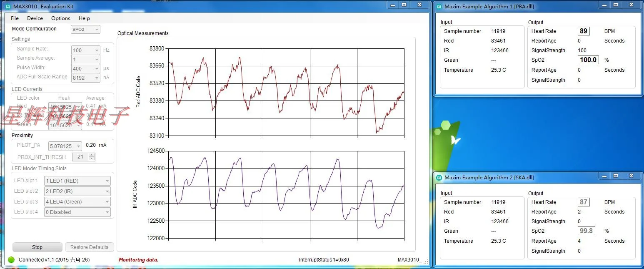Maximize the Algorithm 1 PBA window
Screen dimensions: 644x269
point(615,5)
